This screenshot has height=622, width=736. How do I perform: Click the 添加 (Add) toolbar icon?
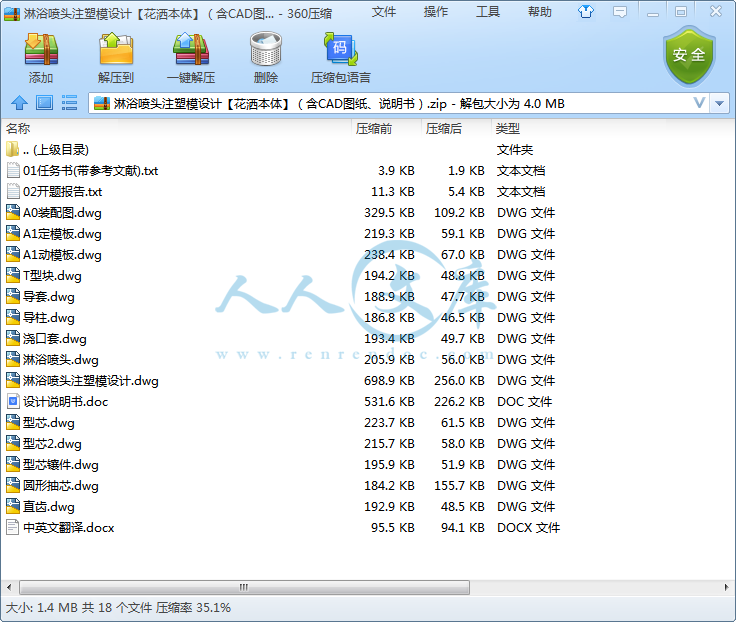coord(41,49)
